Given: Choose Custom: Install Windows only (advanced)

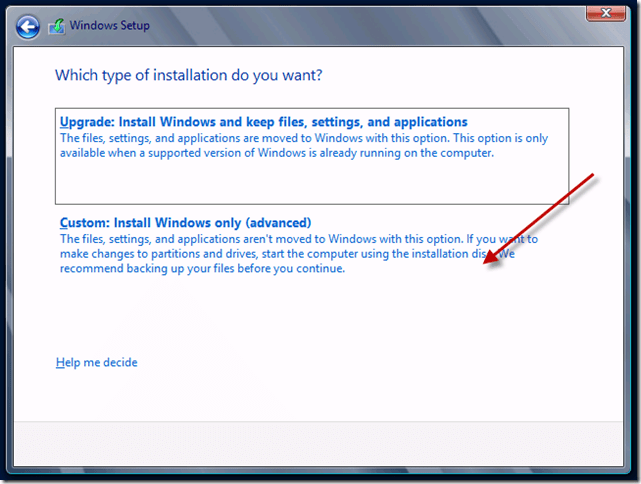Looking at the screenshot, I should pos(185,222).
